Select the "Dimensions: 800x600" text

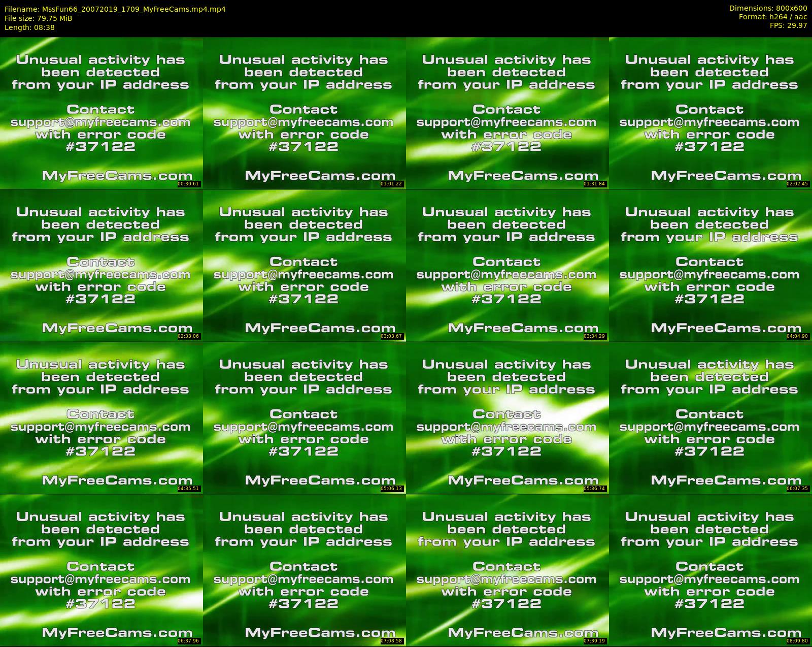click(x=768, y=8)
